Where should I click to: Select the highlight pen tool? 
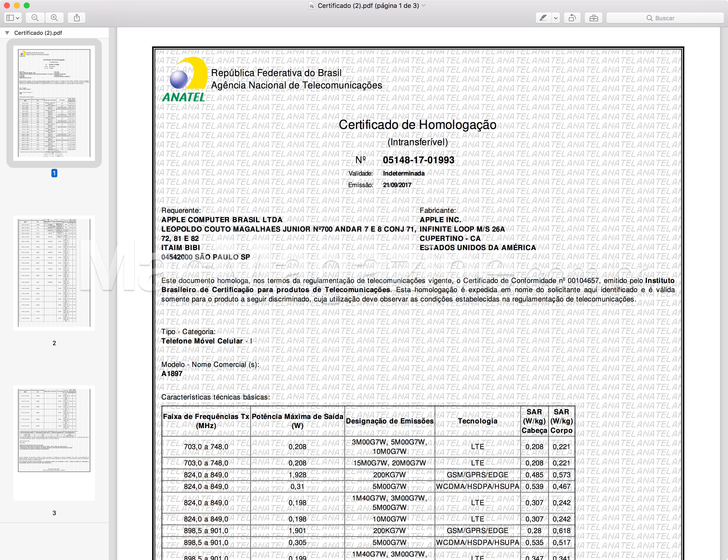pyautogui.click(x=543, y=18)
